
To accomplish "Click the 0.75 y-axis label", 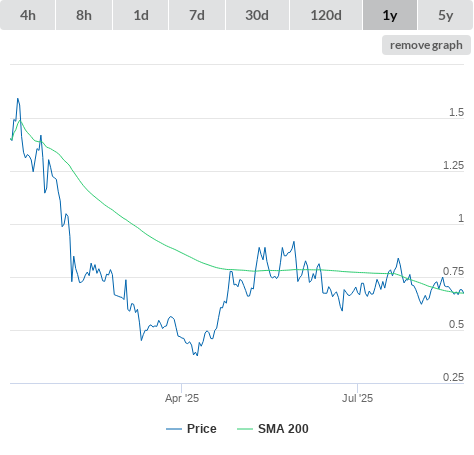I will (x=453, y=271).
